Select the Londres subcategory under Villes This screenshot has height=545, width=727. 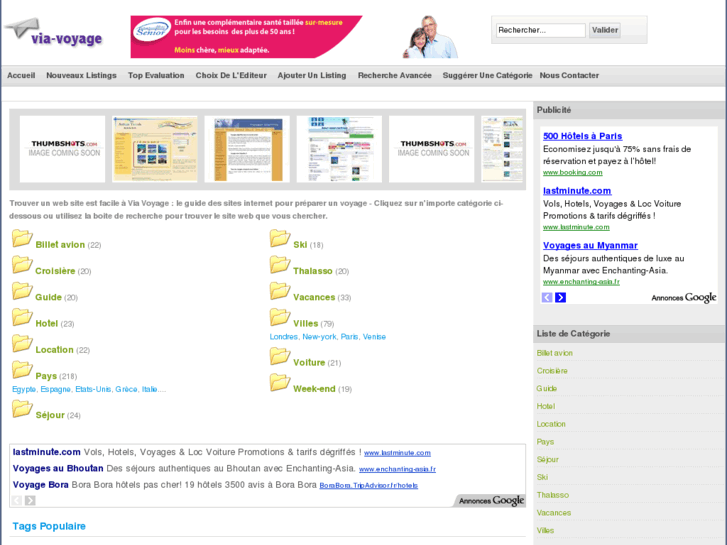click(x=284, y=337)
